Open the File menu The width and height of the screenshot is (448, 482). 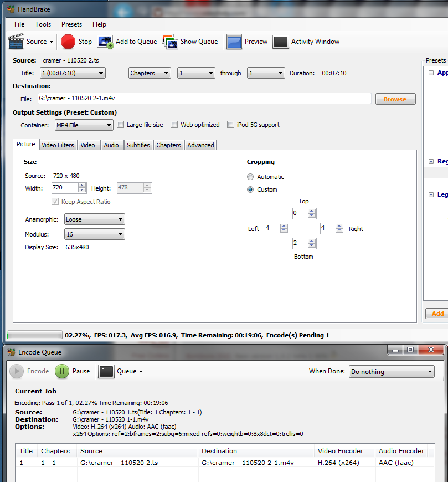point(19,24)
